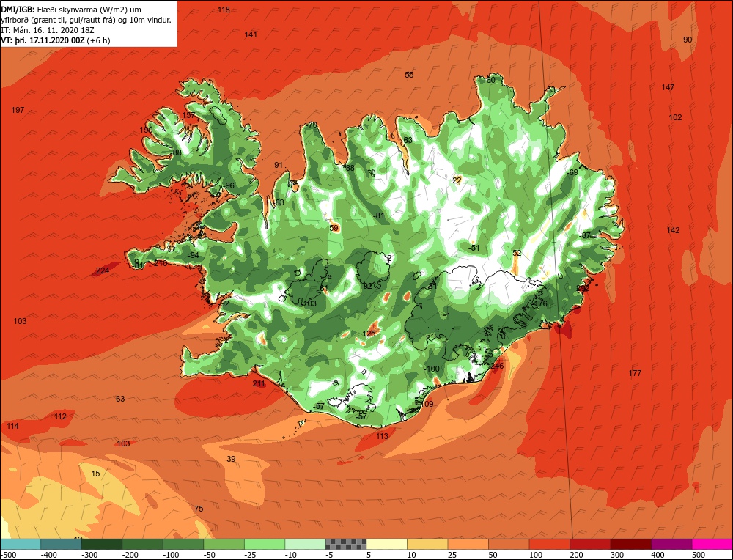Click the value 75 on the map
The height and width of the screenshot is (560, 733).
click(199, 509)
